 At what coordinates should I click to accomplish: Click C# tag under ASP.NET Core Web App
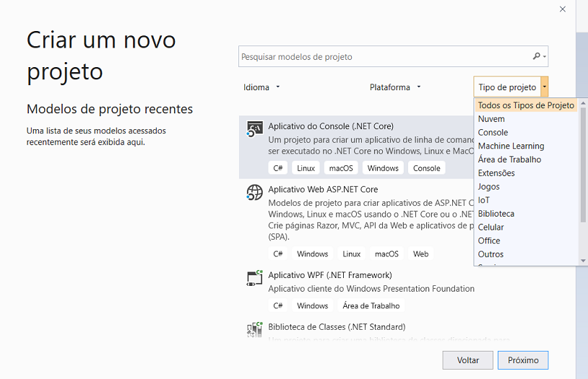click(278, 254)
